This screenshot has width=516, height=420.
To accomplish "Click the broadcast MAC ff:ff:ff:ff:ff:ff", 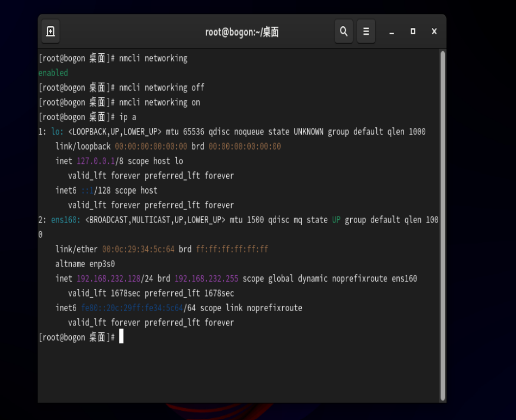I will 232,249.
